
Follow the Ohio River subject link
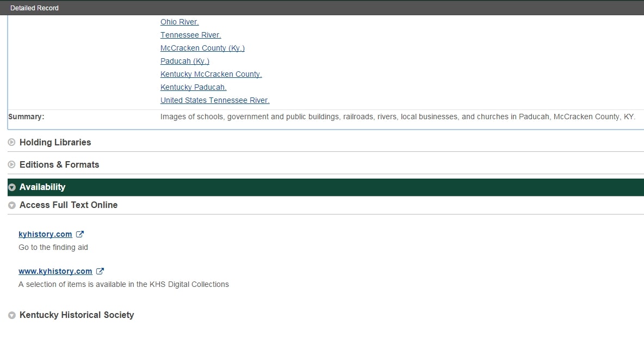pos(179,22)
